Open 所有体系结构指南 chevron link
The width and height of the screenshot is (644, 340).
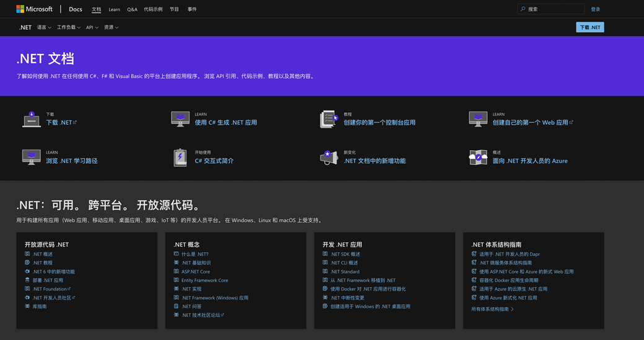[x=492, y=309]
